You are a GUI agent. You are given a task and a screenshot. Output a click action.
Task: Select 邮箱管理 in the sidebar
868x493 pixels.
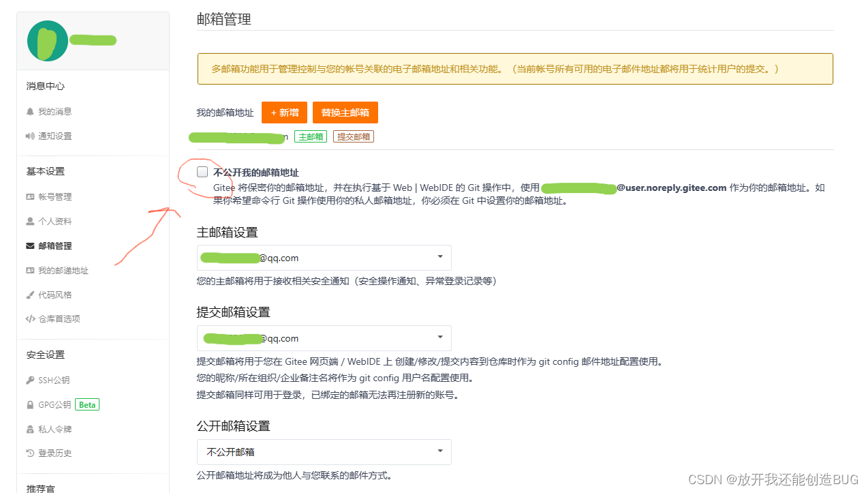tap(55, 245)
